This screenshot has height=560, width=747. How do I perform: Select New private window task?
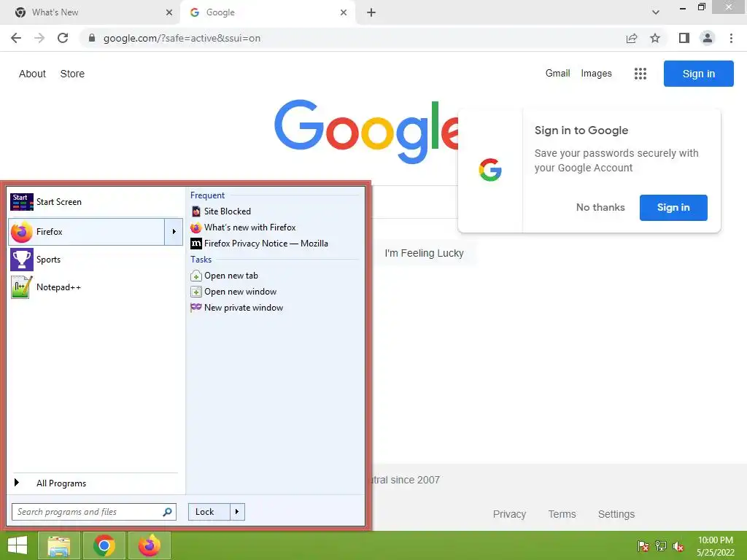point(274,308)
